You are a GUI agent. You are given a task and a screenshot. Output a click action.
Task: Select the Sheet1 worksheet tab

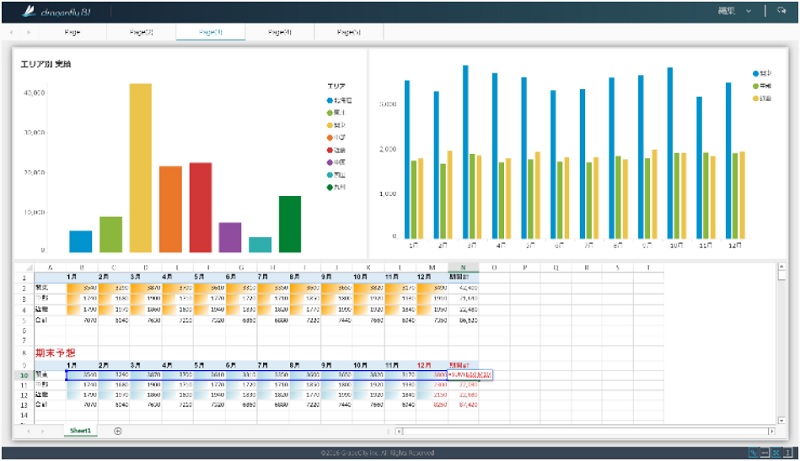point(81,431)
